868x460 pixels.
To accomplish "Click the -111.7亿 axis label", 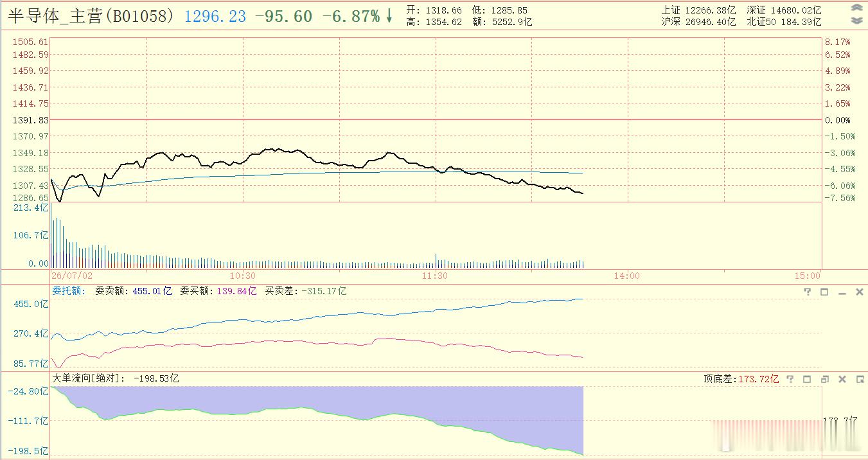I will [x=30, y=421].
